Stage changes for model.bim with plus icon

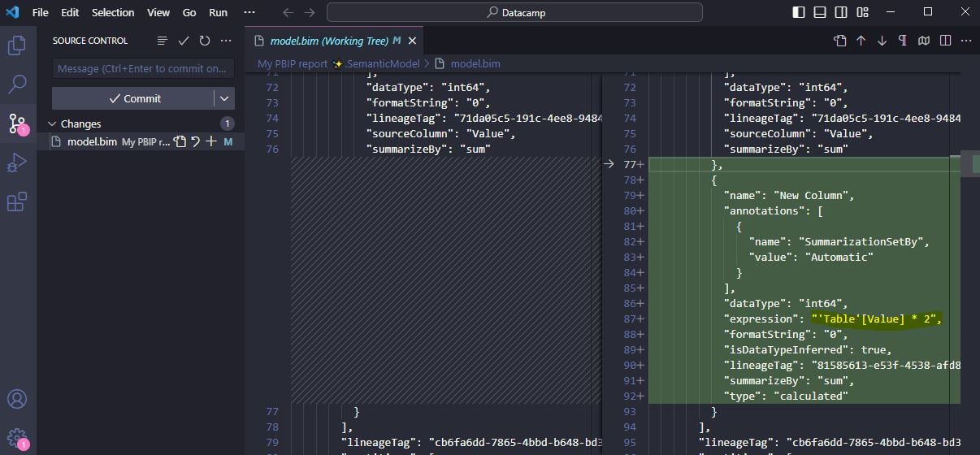point(211,141)
